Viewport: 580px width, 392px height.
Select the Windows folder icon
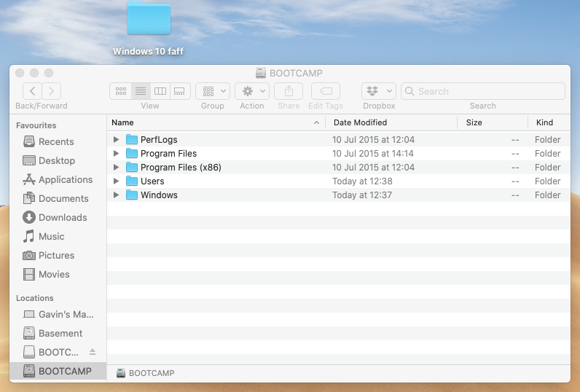tap(132, 195)
